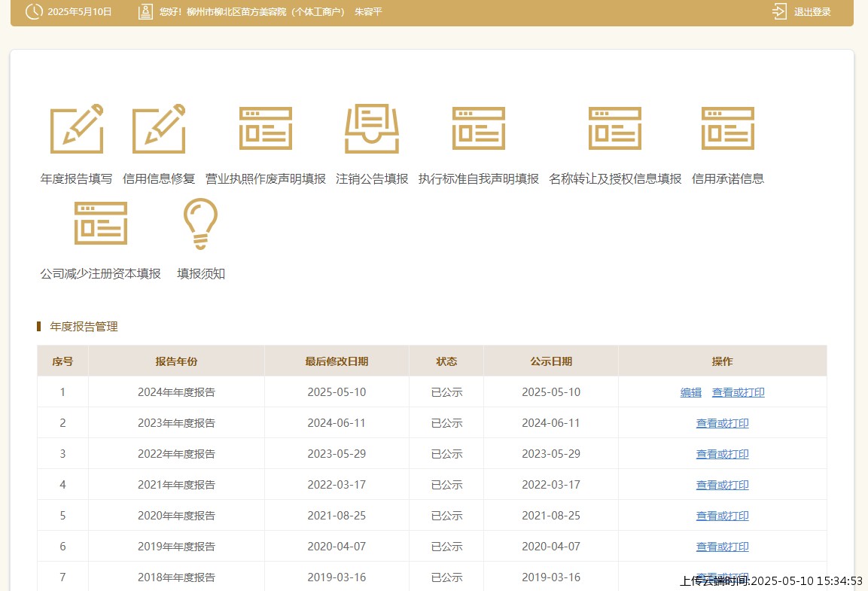Click last-modified date 2024-06-11
Viewport: 868px width, 591px height.
point(337,423)
